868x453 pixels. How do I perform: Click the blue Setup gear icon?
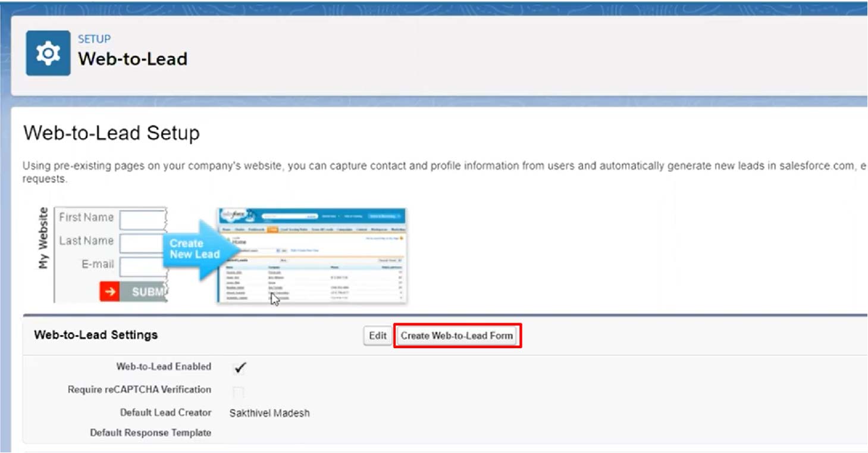pyautogui.click(x=48, y=54)
